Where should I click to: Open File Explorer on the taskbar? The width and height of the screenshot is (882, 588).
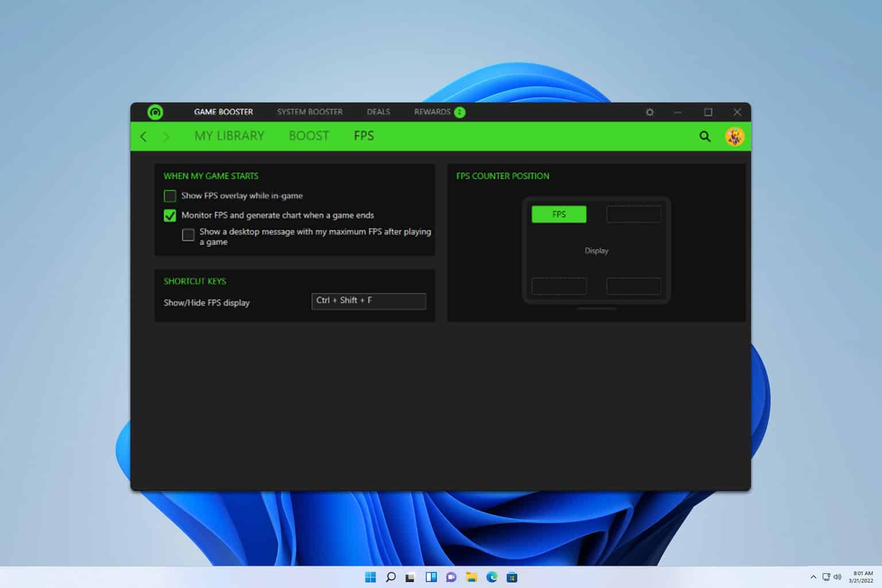(x=471, y=577)
